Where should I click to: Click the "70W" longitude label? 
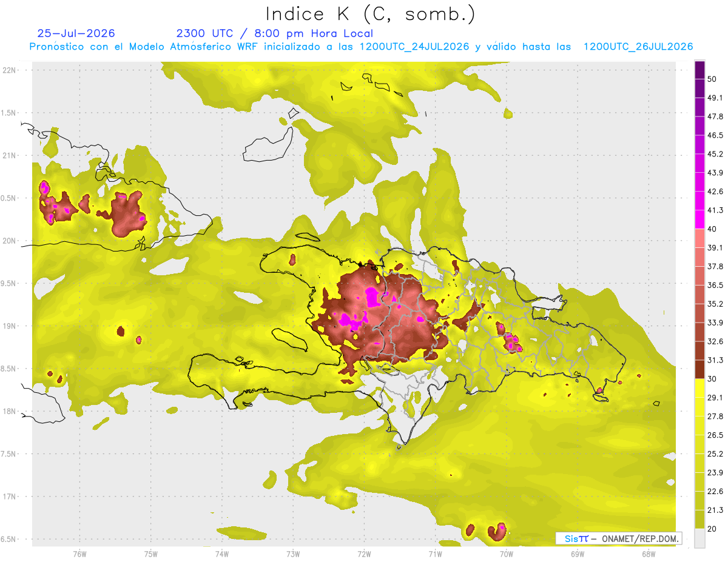506,554
